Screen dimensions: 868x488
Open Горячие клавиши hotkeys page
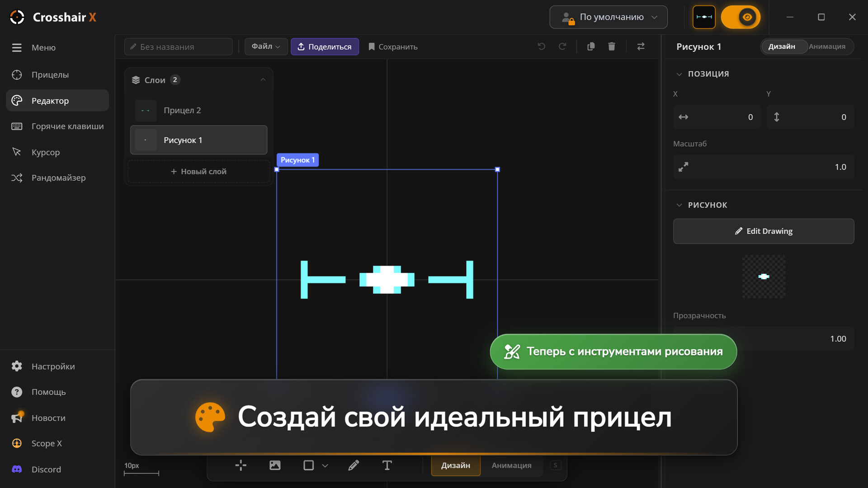click(x=57, y=126)
